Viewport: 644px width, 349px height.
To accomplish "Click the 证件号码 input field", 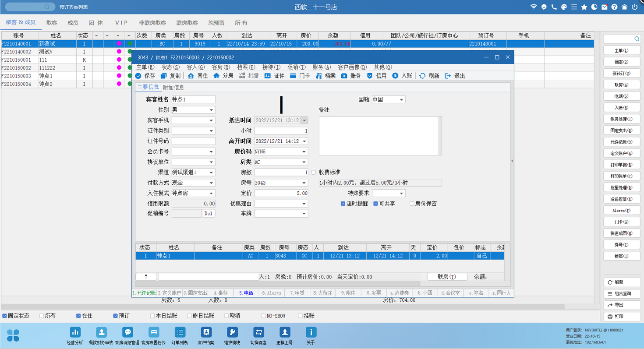I will click(193, 141).
